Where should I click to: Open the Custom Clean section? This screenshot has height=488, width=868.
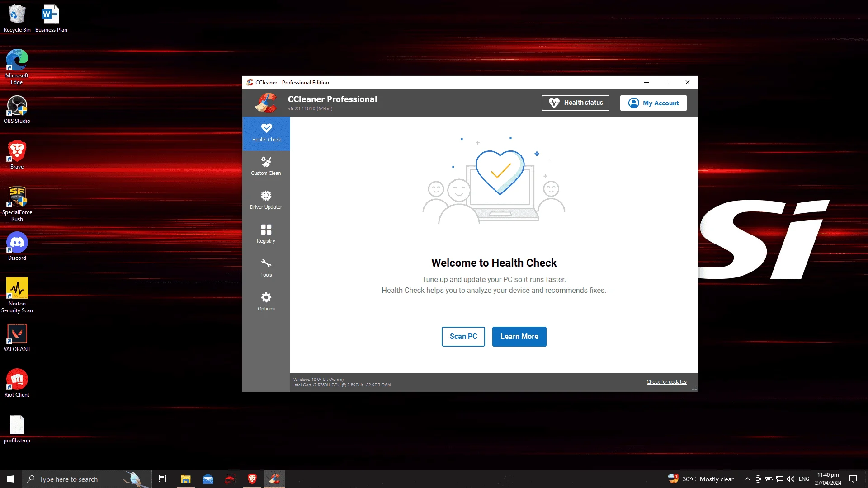coord(266,167)
